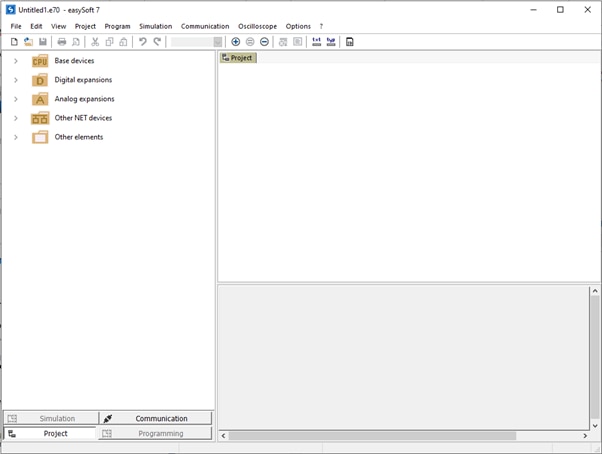Open the Simulation menu
Viewport: 602px width, 454px height.
(x=155, y=26)
